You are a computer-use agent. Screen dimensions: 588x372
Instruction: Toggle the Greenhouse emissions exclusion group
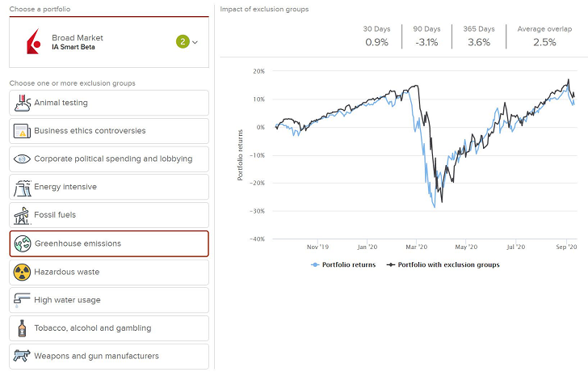(x=109, y=243)
